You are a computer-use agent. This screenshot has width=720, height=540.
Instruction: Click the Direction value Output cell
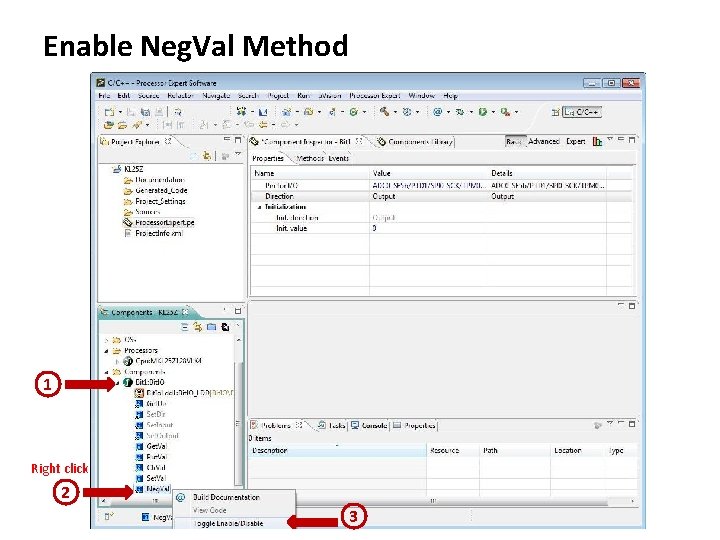429,197
